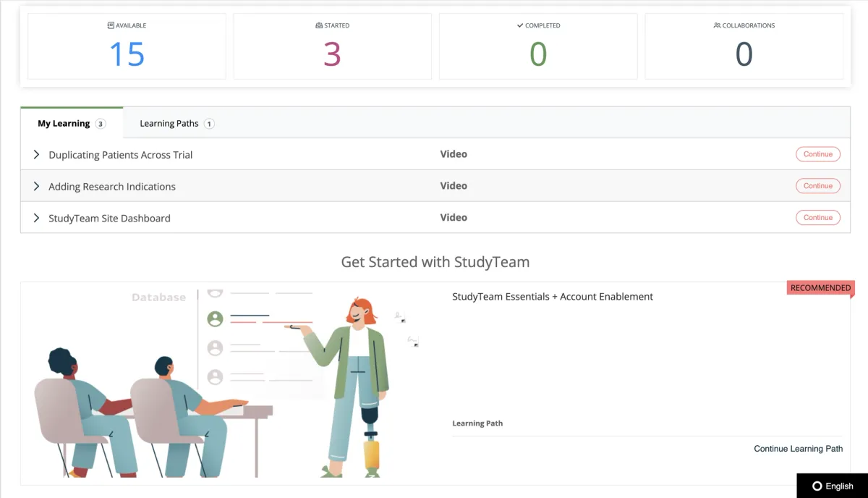Continue the StudyTeam Site Dashboard video

coord(817,217)
